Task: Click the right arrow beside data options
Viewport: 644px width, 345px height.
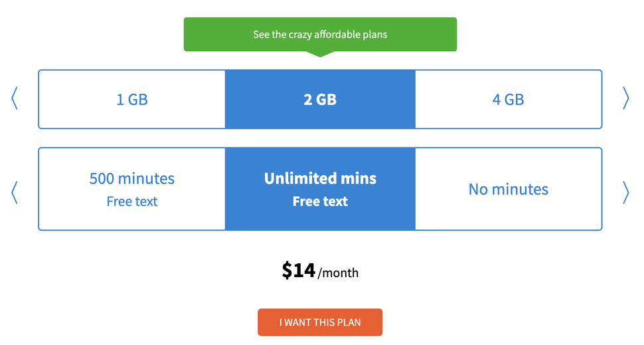Action: 625,99
